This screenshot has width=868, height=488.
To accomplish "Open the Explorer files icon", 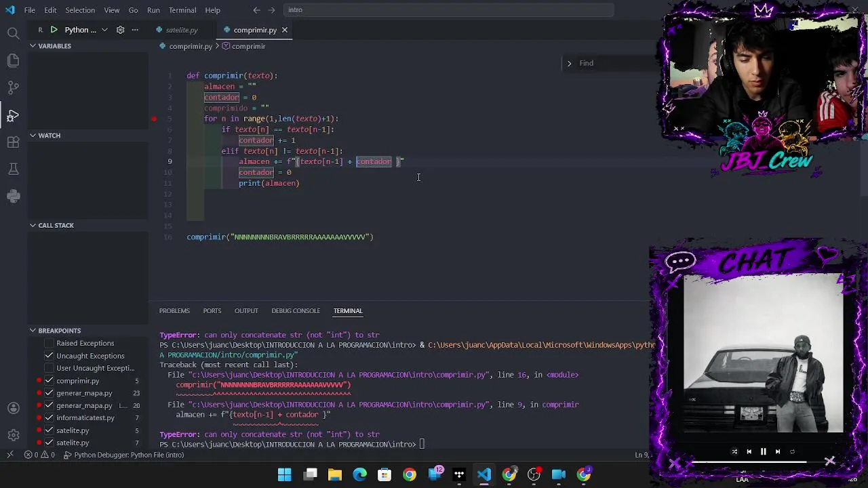I will coord(13,60).
